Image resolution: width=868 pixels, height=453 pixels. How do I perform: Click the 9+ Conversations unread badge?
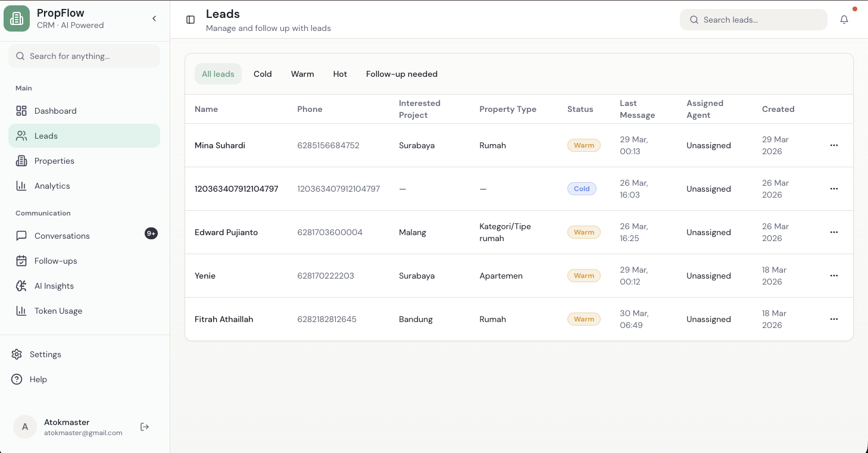(x=151, y=233)
